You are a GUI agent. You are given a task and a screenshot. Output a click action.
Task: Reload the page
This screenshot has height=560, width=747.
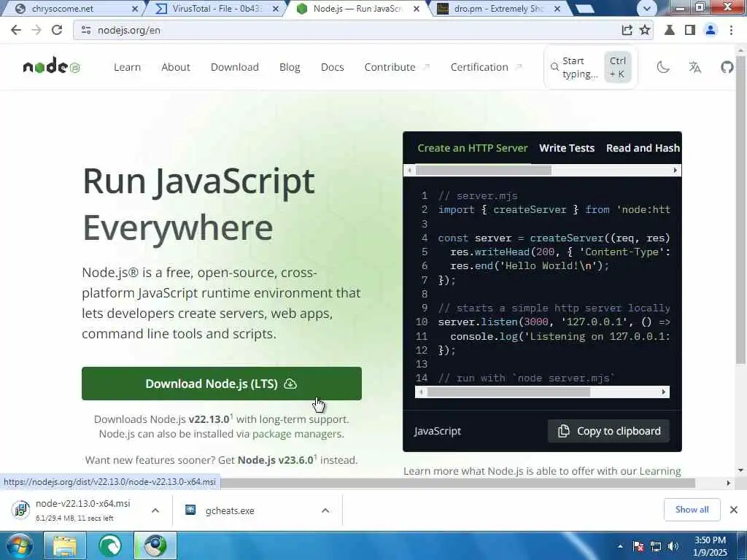(57, 30)
